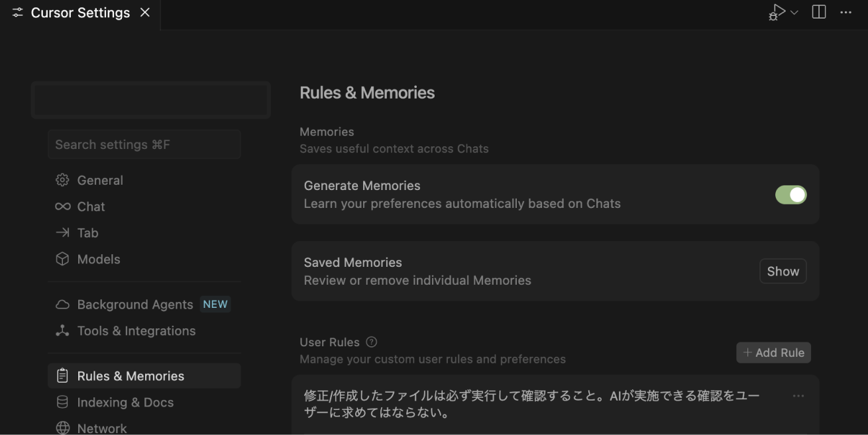The image size is (868, 435).
Task: Select the Models cube icon
Action: 62,259
